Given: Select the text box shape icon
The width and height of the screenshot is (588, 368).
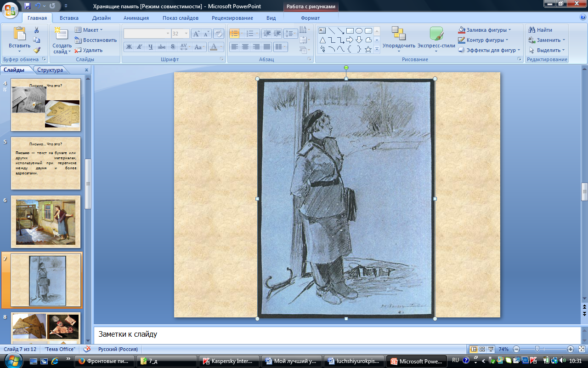Looking at the screenshot, I should tap(322, 31).
